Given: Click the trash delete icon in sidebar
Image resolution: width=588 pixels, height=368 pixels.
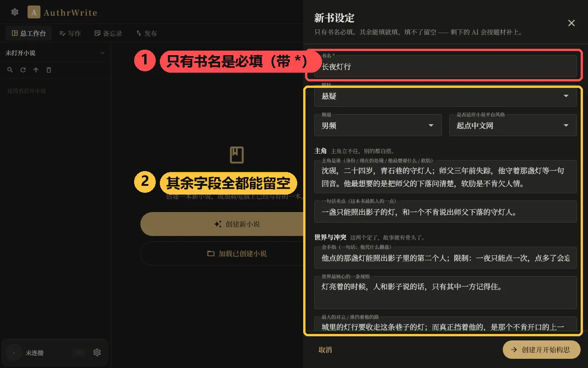Looking at the screenshot, I should (x=49, y=70).
